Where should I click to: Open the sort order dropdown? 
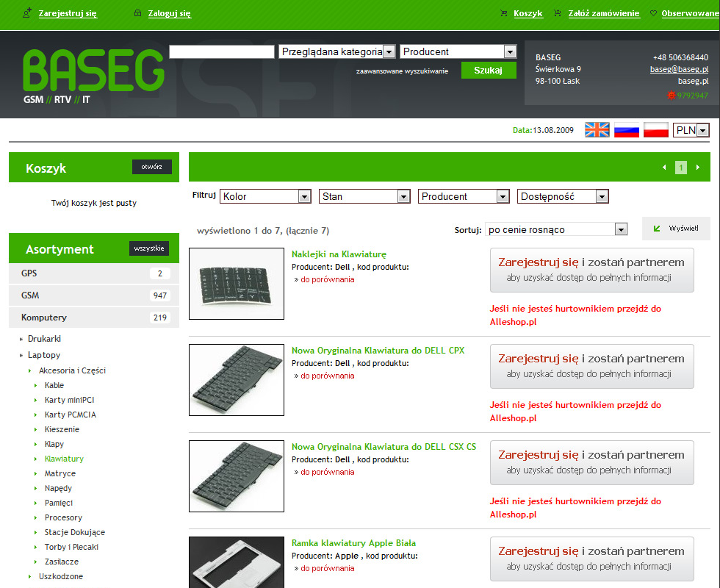click(x=556, y=229)
